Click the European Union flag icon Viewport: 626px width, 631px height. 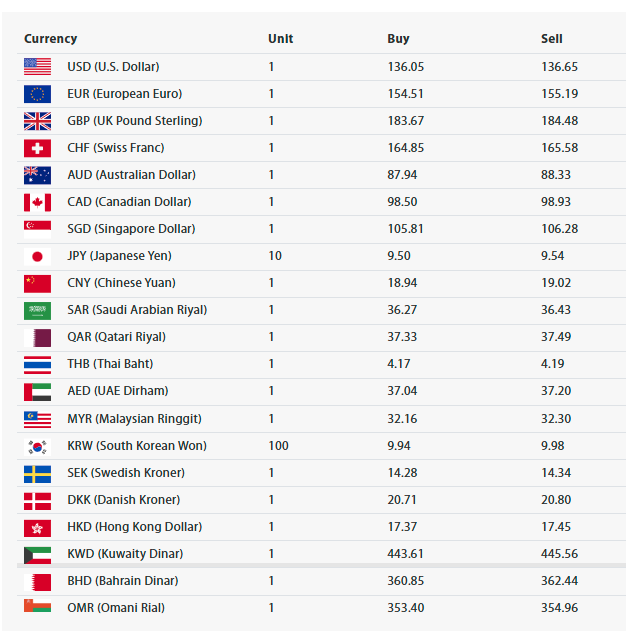[x=37, y=94]
